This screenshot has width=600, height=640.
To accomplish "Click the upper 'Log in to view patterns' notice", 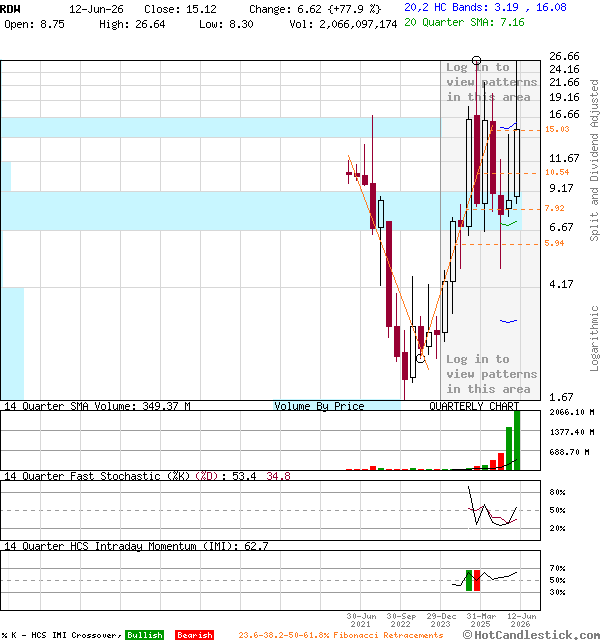I will 491,82.
